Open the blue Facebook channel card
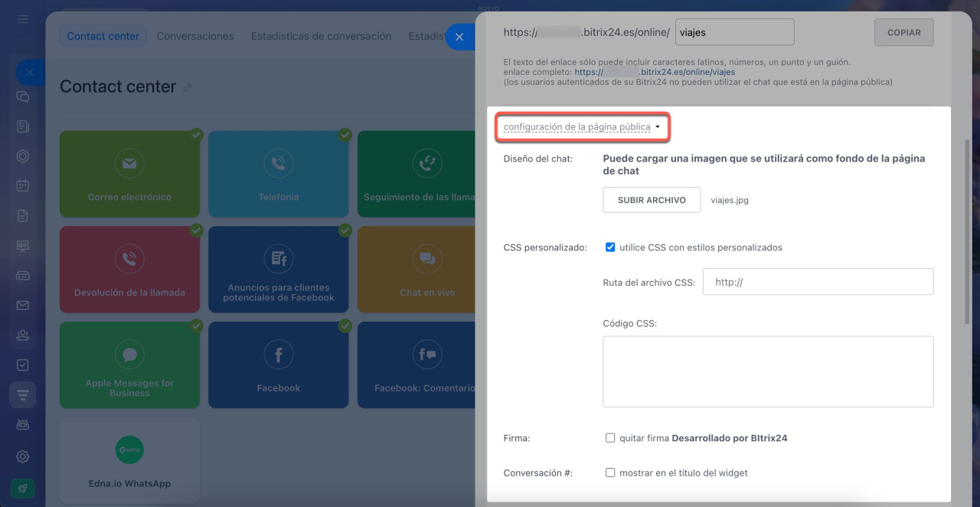Screen dimensions: 980x507 pos(279,365)
